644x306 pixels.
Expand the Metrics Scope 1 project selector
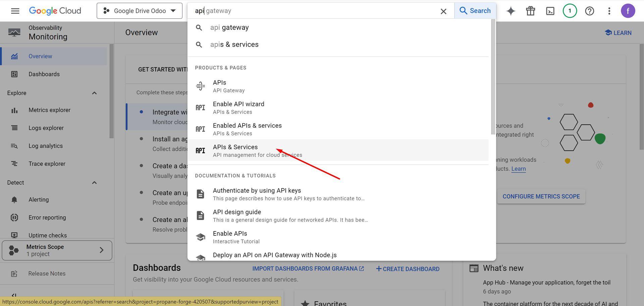pyautogui.click(x=57, y=250)
